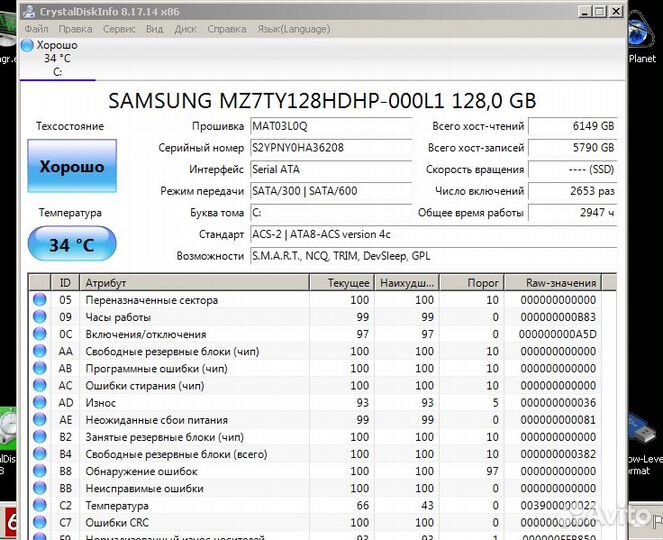Click the Атрибут column header
This screenshot has height=540, width=663.
tap(195, 282)
